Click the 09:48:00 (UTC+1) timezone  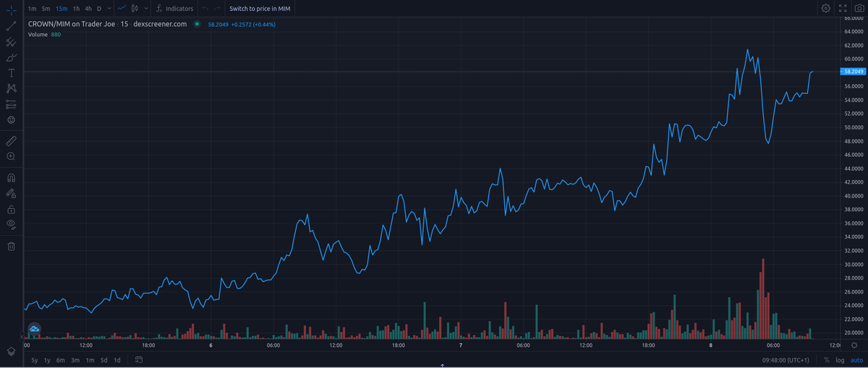(x=786, y=359)
